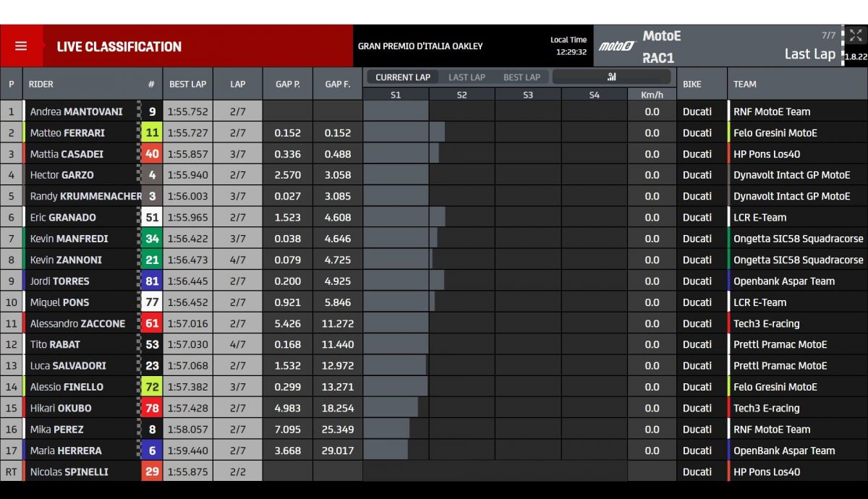868x499 pixels.
Task: Click the GAP F. column header
Action: coord(337,84)
